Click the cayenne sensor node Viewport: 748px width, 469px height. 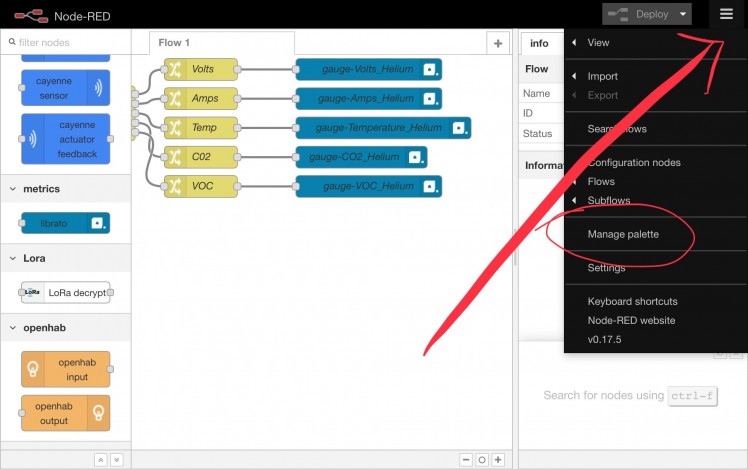click(65, 88)
